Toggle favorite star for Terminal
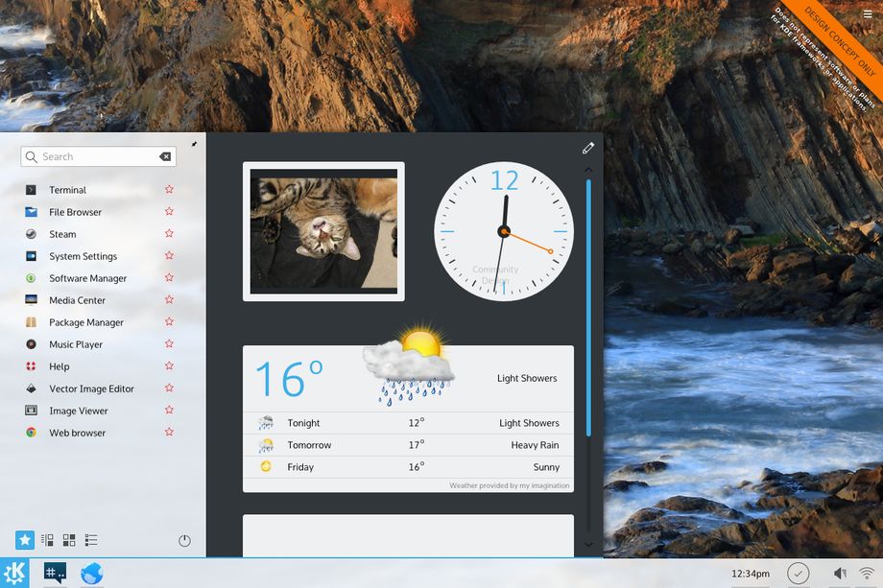 tap(169, 189)
